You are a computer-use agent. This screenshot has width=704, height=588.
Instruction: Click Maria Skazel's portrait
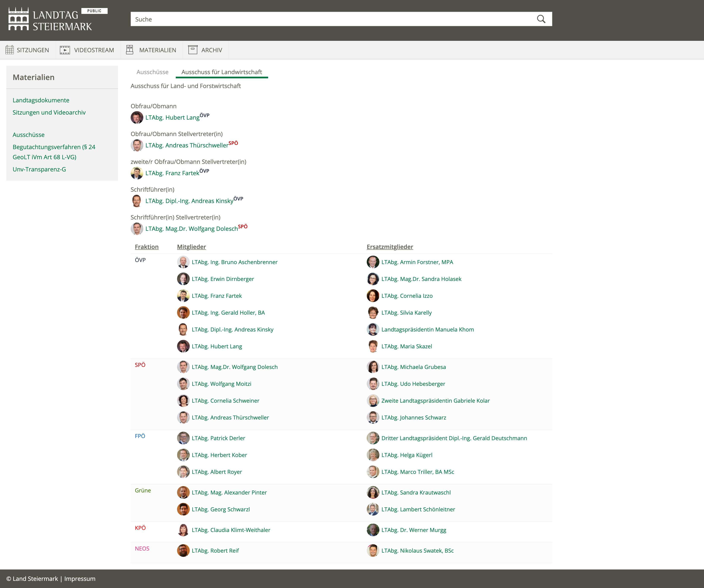[373, 346]
